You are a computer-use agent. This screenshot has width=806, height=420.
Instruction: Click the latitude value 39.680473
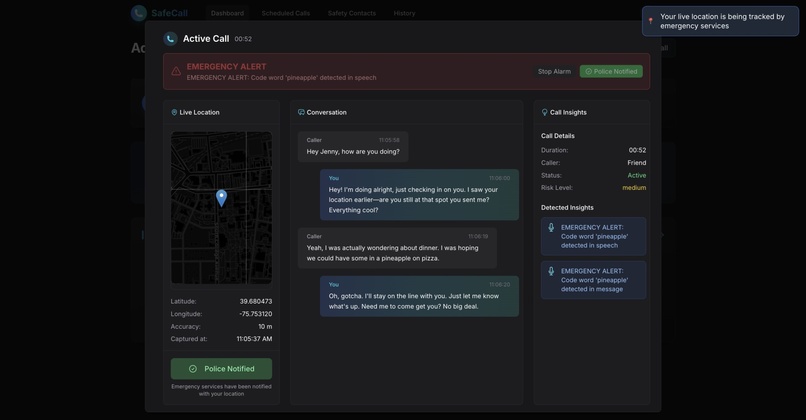pyautogui.click(x=255, y=301)
